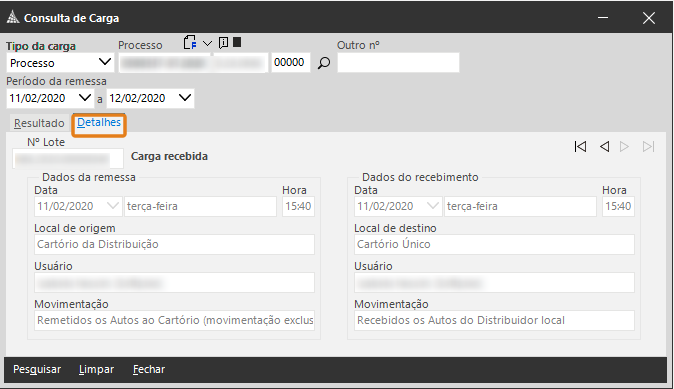Go to next record arrow

(x=625, y=147)
